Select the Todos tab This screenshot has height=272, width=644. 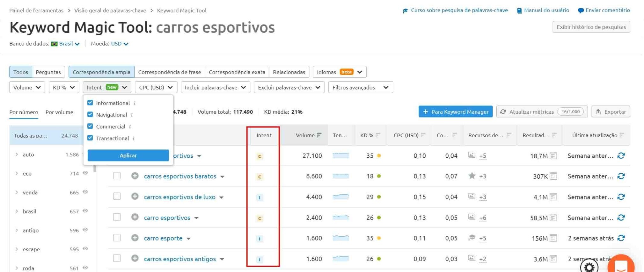click(x=21, y=72)
